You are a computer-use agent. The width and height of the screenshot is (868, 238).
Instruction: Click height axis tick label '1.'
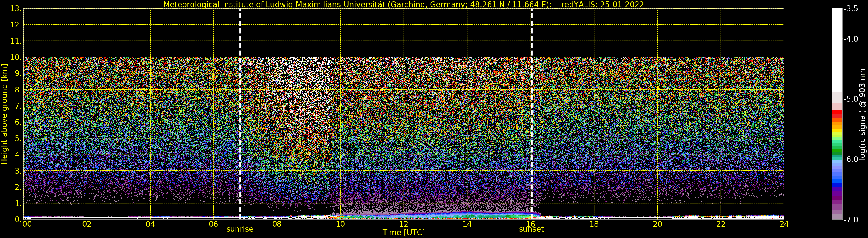click(18, 203)
